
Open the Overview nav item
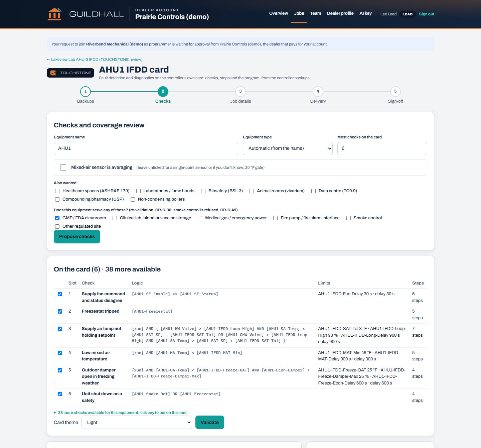tap(279, 13)
